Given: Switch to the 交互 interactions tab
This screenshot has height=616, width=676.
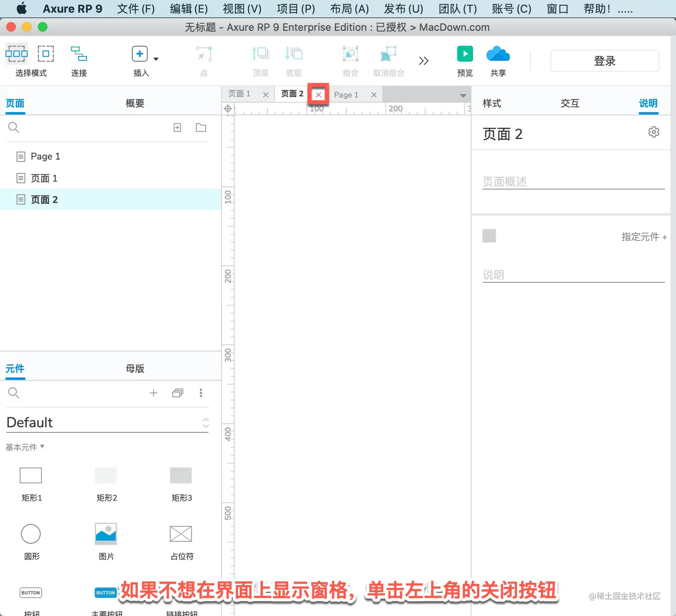Looking at the screenshot, I should tap(570, 103).
